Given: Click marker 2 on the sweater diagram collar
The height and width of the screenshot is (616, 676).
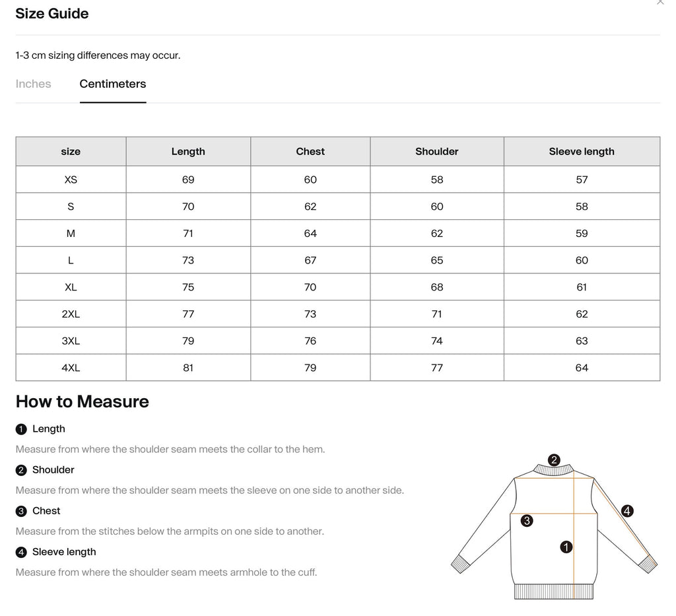Looking at the screenshot, I should point(554,460).
